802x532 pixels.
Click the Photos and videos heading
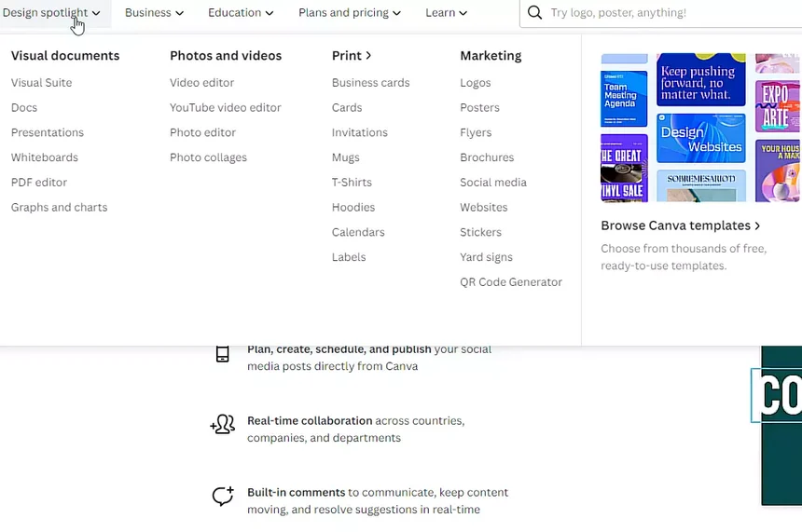click(226, 55)
